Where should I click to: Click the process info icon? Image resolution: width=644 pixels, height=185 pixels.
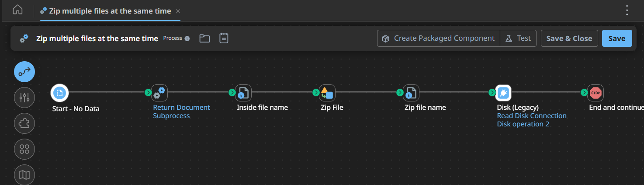coord(187,38)
